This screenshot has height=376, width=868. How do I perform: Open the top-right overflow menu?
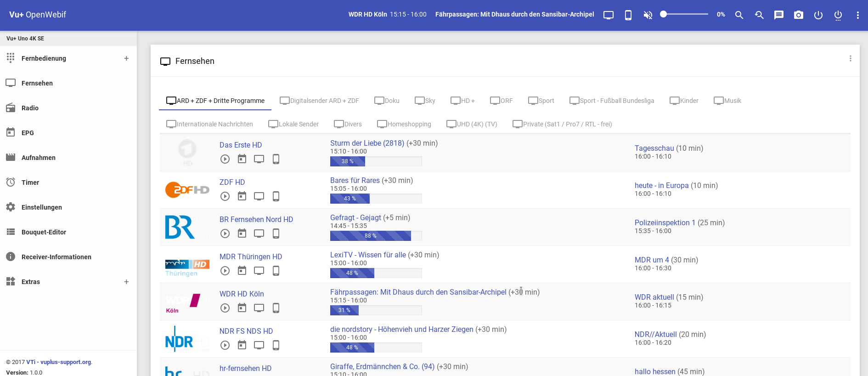(857, 15)
